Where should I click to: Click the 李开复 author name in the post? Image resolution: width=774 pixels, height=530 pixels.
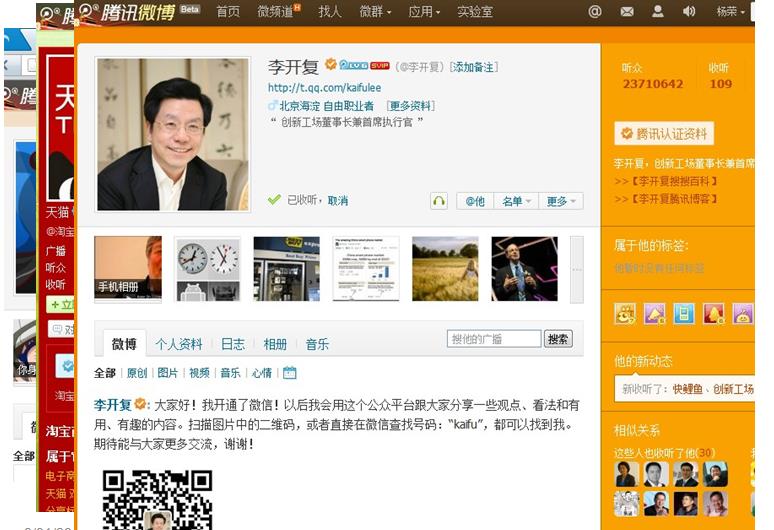[113, 405]
